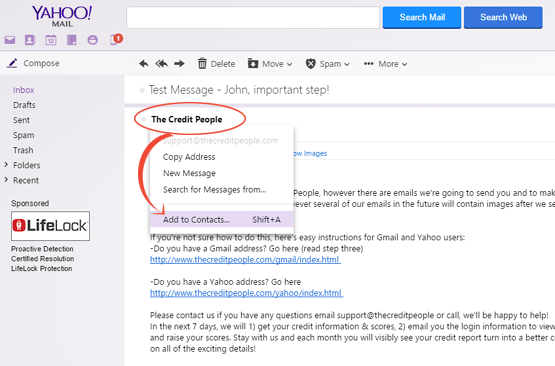Open the Spam folder in sidebar
Viewport: 555px width, 366px height.
coord(24,135)
